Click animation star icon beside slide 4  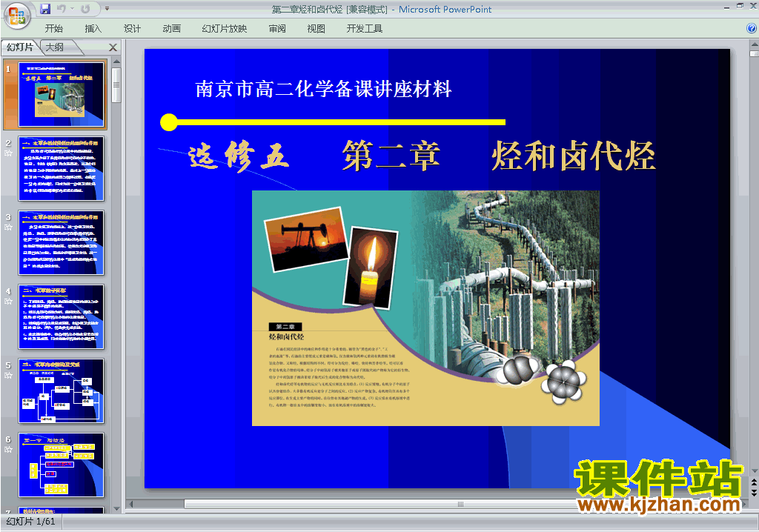(8, 302)
